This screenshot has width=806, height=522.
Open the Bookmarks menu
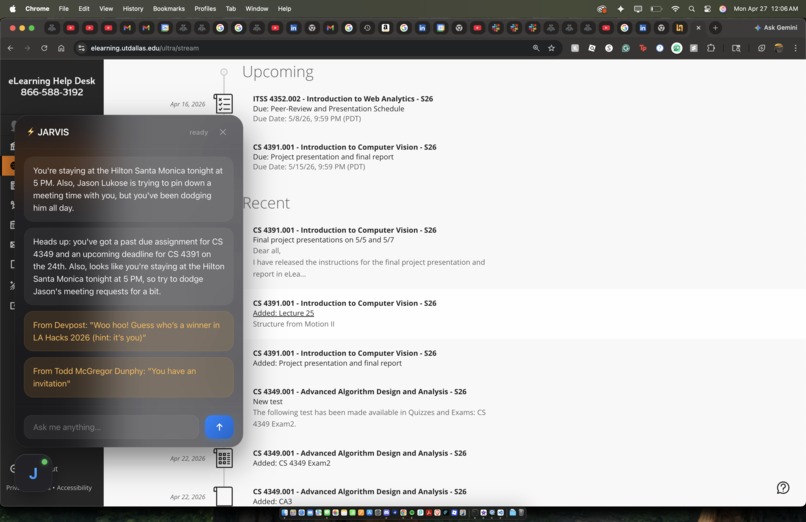(x=169, y=9)
